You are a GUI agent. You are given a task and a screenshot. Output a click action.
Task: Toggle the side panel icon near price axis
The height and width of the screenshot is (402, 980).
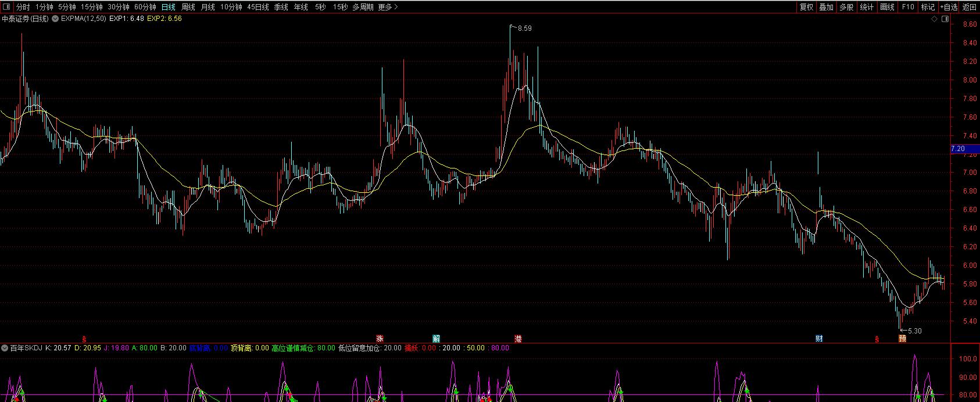point(945,19)
